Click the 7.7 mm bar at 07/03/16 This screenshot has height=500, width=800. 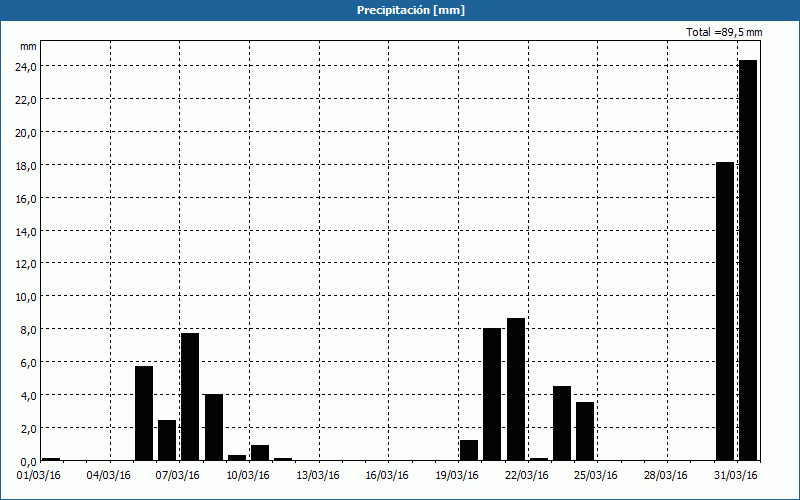[x=190, y=397]
